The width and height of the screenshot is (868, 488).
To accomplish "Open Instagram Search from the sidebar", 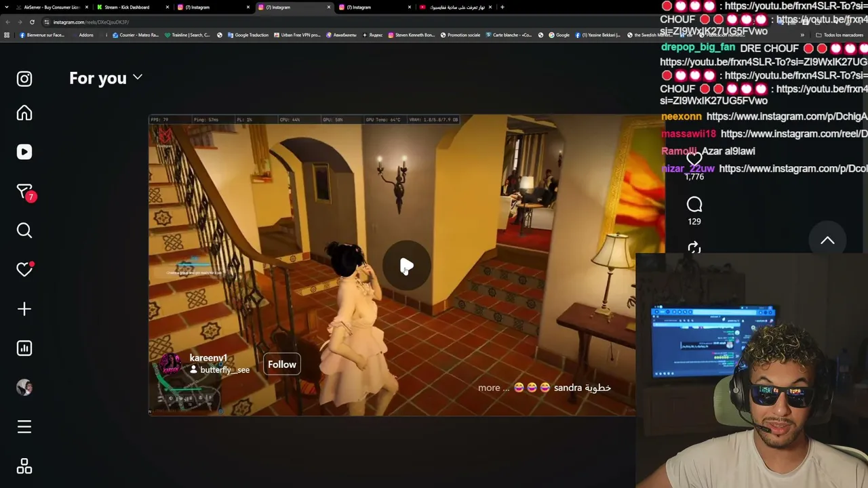I will click(x=24, y=230).
